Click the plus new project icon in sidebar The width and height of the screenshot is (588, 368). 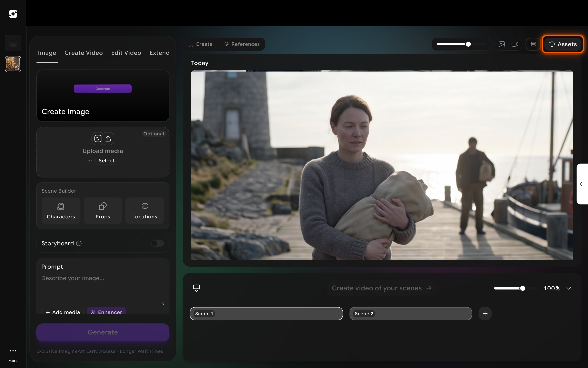13,43
